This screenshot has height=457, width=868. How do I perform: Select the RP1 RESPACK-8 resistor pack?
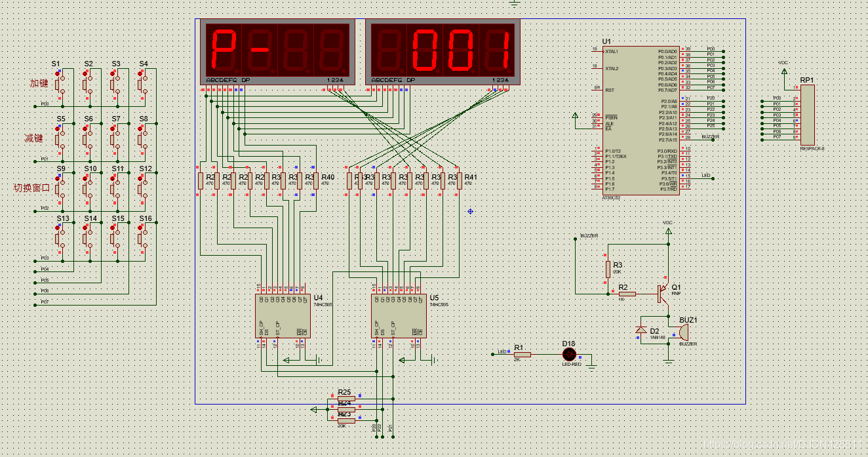pos(807,115)
